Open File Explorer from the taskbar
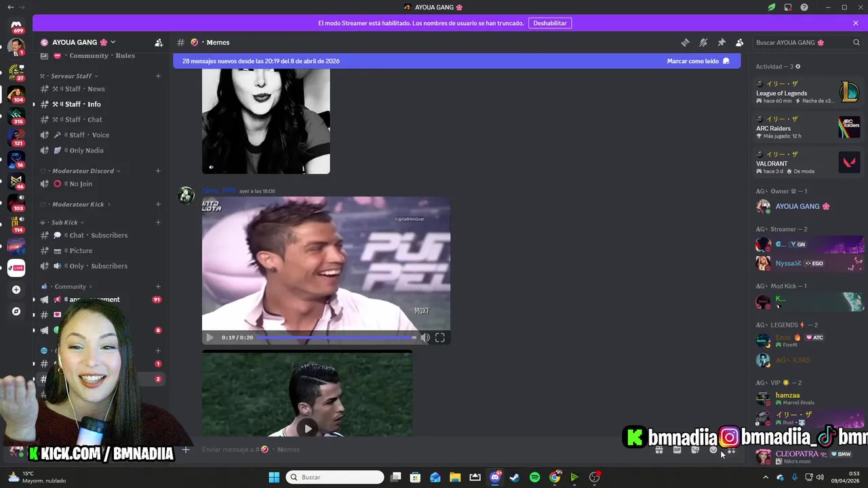 (455, 477)
